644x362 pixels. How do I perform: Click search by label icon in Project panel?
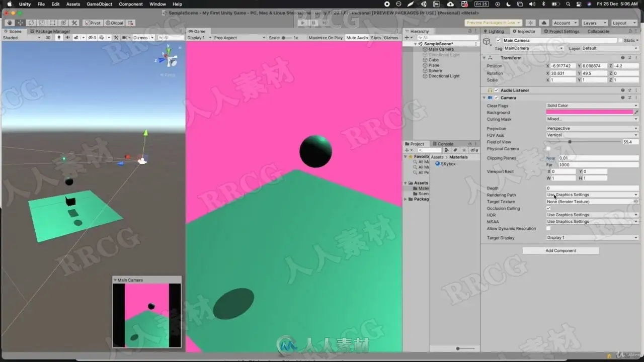[x=455, y=150]
